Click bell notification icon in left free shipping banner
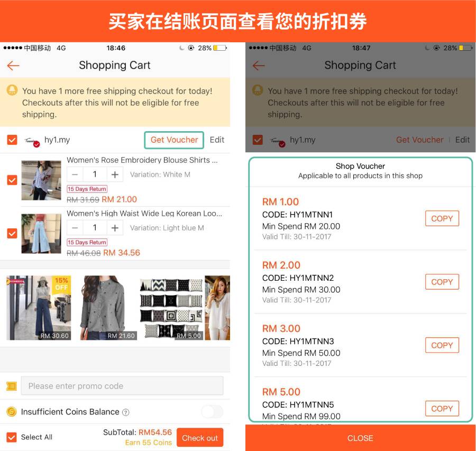 (x=12, y=90)
